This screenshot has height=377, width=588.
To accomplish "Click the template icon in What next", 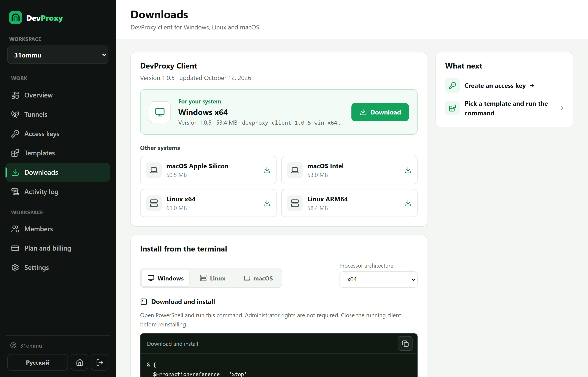I will (452, 108).
